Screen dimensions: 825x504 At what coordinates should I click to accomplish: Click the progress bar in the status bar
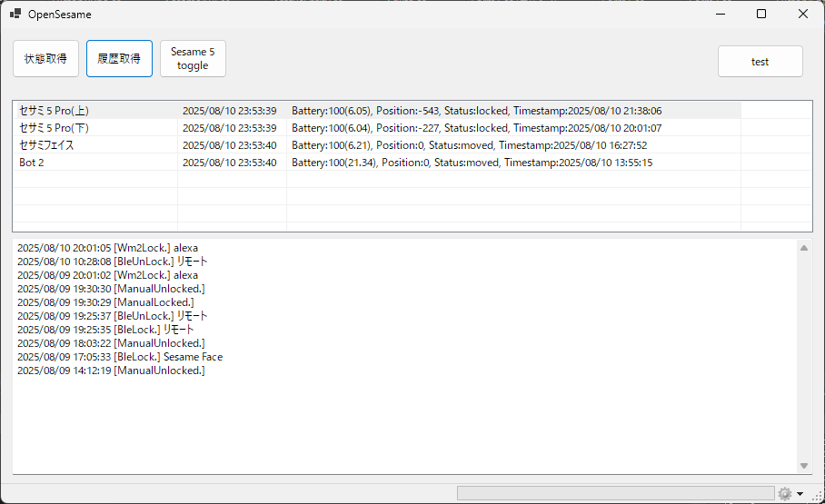(x=616, y=493)
